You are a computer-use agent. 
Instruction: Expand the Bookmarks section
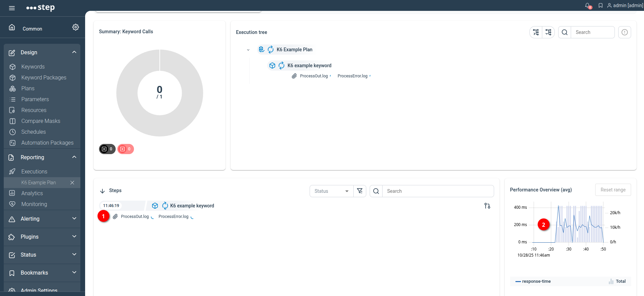pos(74,273)
